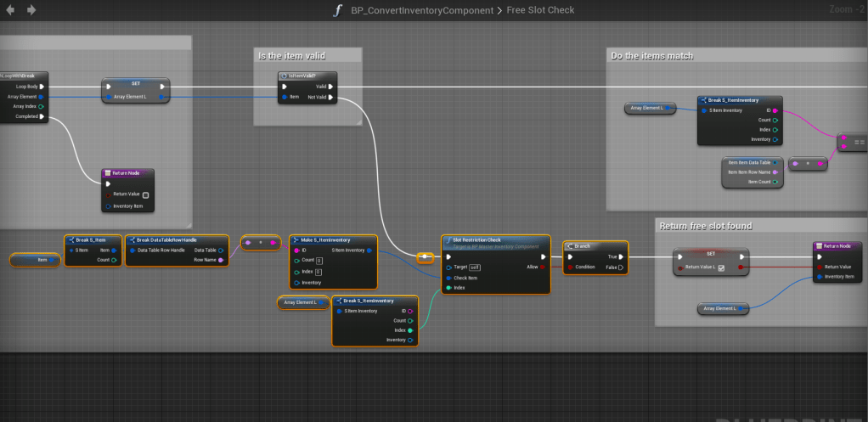The width and height of the screenshot is (868, 422).
Task: Click the forward navigation arrow
Action: pos(31,10)
